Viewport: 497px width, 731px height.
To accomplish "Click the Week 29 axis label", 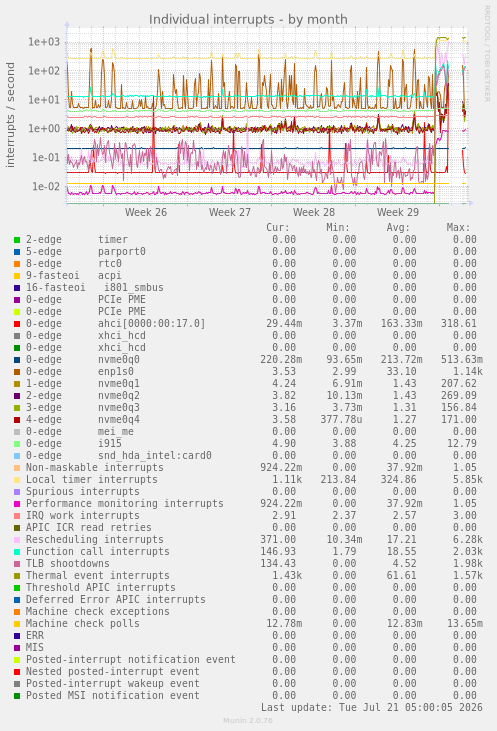I will 398,212.
